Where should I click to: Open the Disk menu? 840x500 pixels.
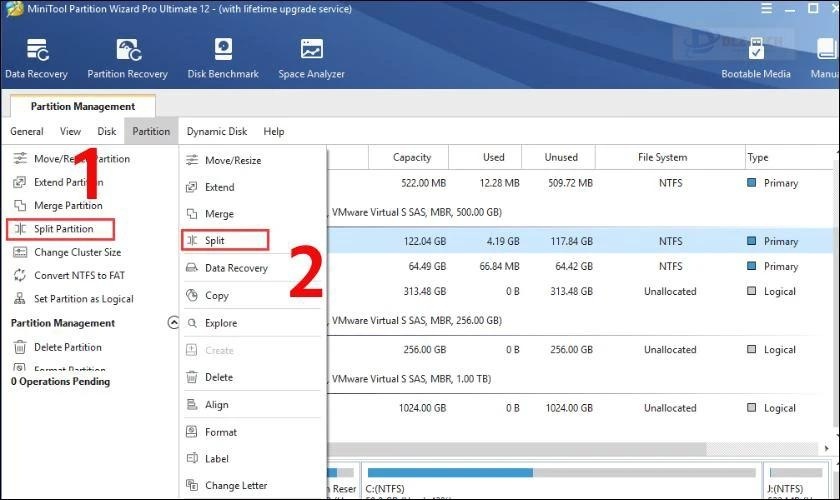(x=107, y=131)
